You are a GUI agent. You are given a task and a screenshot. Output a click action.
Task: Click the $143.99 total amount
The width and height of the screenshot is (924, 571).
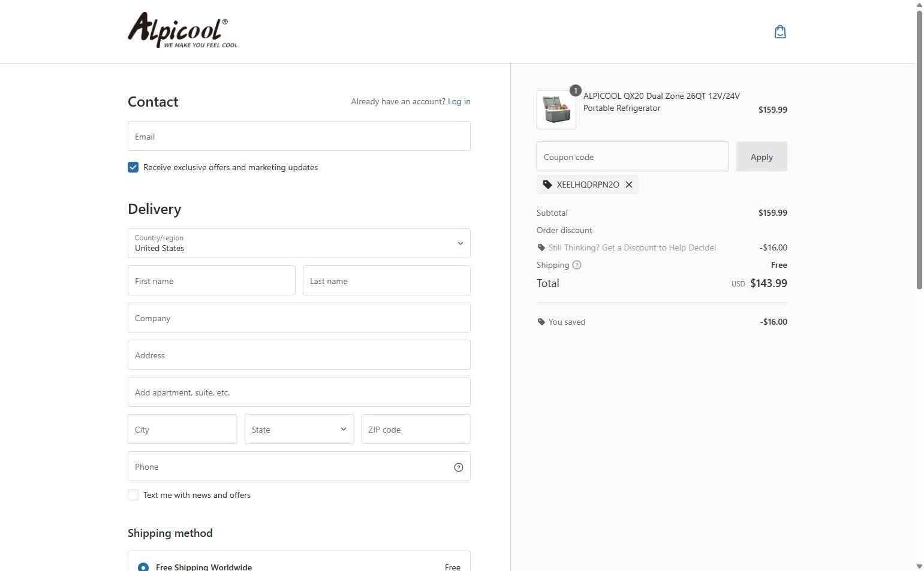[769, 283]
